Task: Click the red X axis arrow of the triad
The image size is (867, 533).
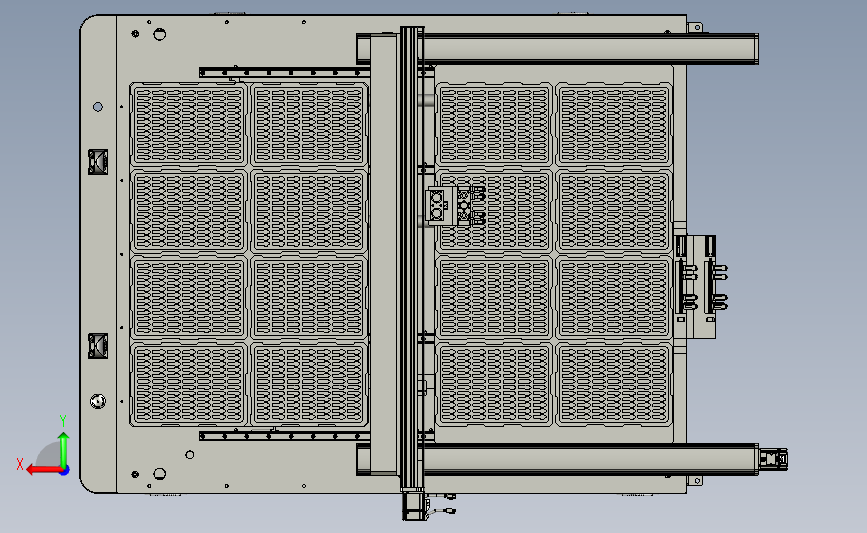Action: click(x=44, y=470)
